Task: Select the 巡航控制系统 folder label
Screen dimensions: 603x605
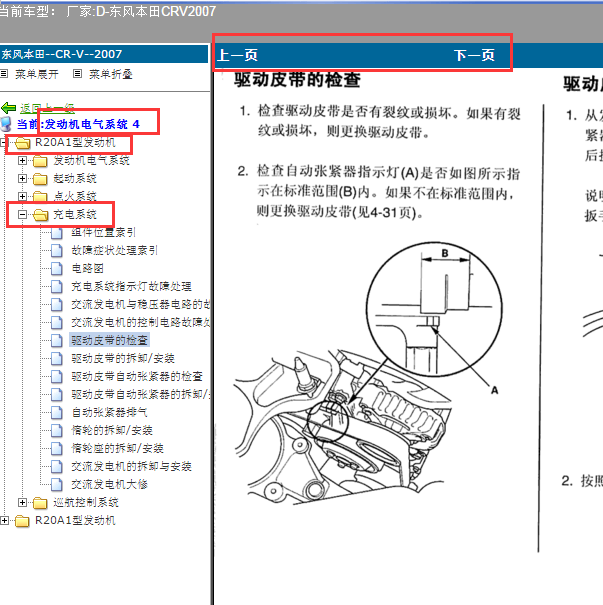Action: tap(86, 502)
